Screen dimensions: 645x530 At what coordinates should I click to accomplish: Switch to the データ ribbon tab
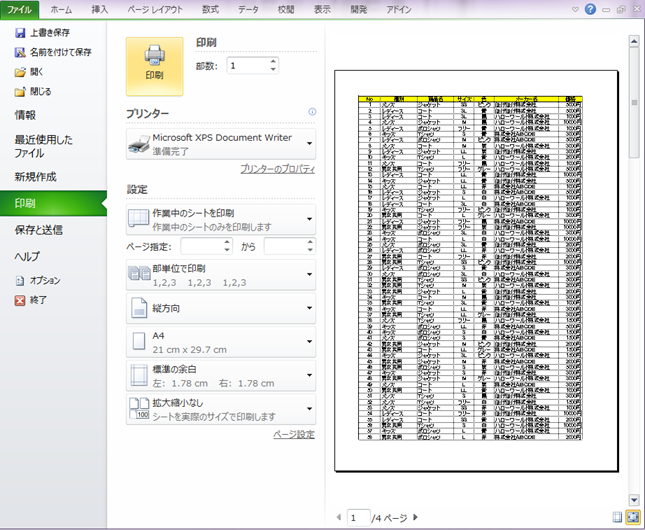point(248,10)
